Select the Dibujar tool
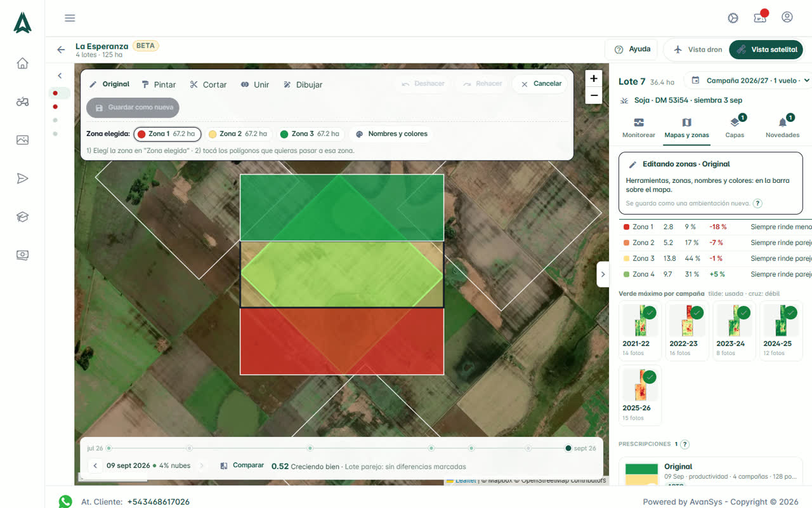This screenshot has height=508, width=812. pyautogui.click(x=303, y=84)
